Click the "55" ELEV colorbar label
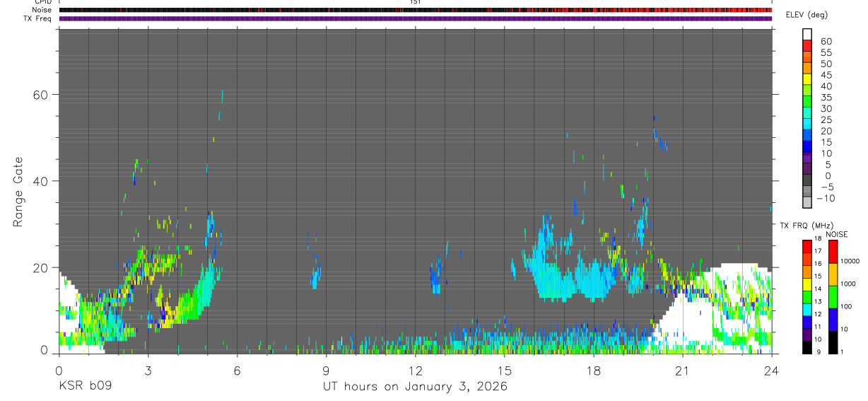This screenshot has height=401, width=868. pos(826,53)
